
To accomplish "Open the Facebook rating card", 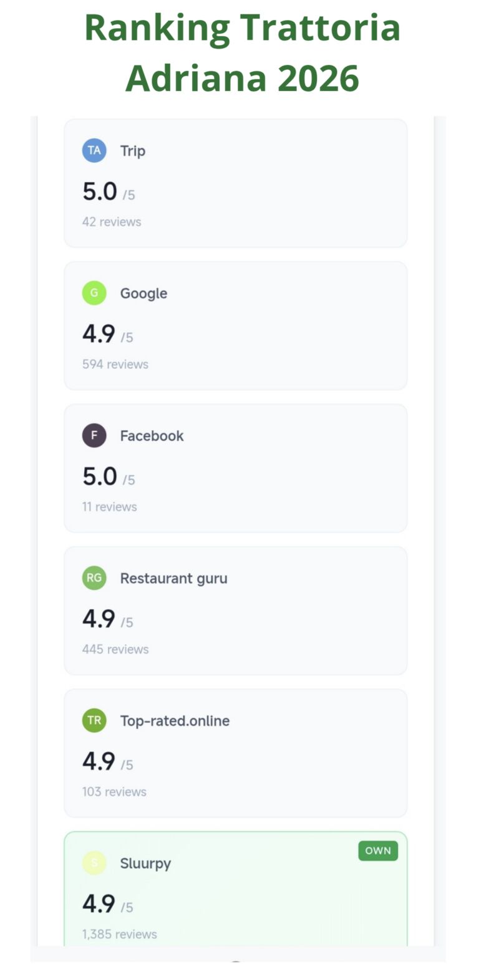I will coord(236,468).
